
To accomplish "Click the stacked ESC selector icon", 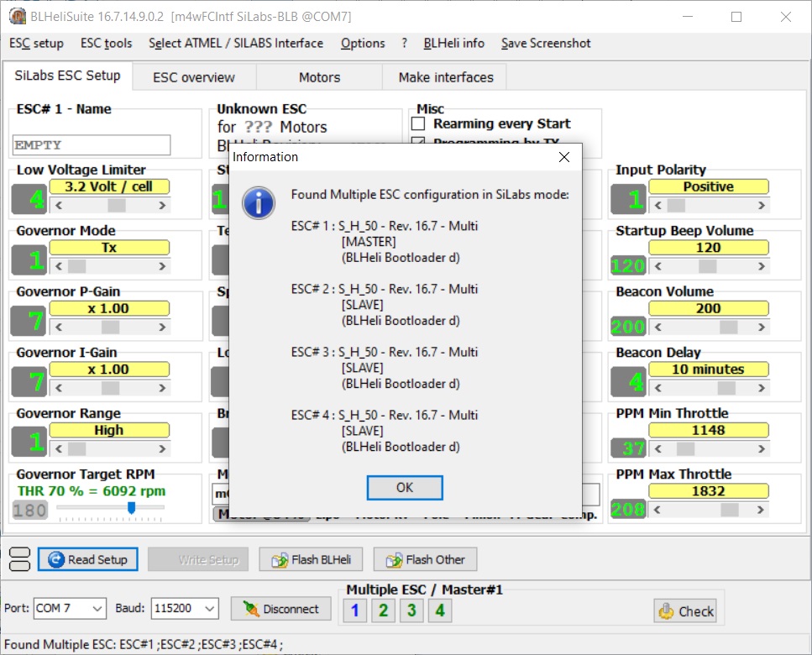I will pos(19,559).
